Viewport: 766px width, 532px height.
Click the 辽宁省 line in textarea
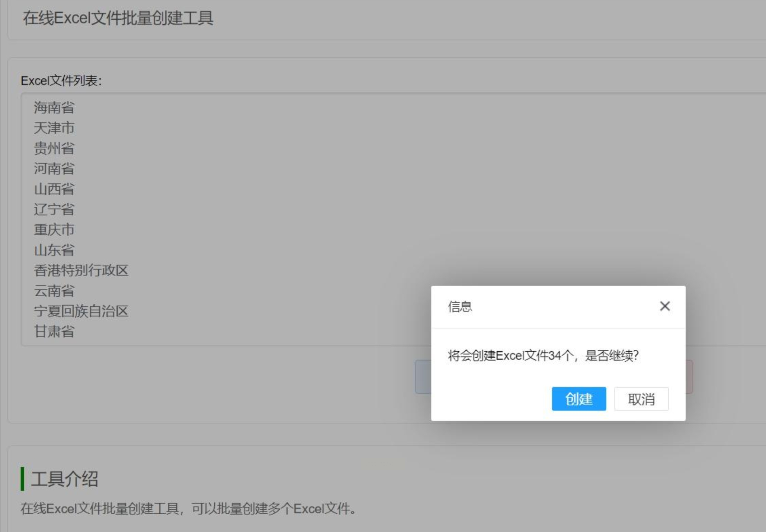coord(54,209)
